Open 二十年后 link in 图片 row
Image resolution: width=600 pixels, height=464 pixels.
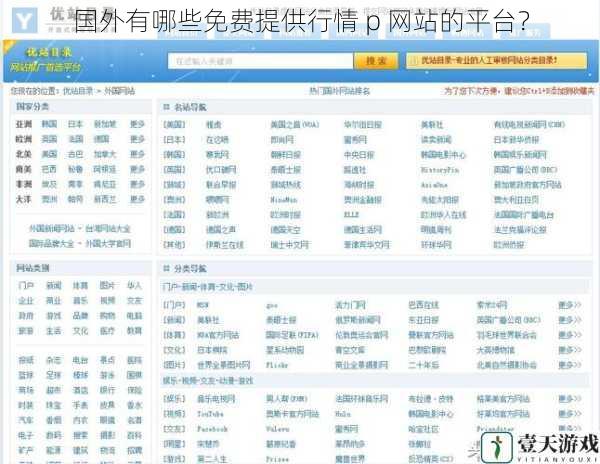pyautogui.click(x=423, y=365)
